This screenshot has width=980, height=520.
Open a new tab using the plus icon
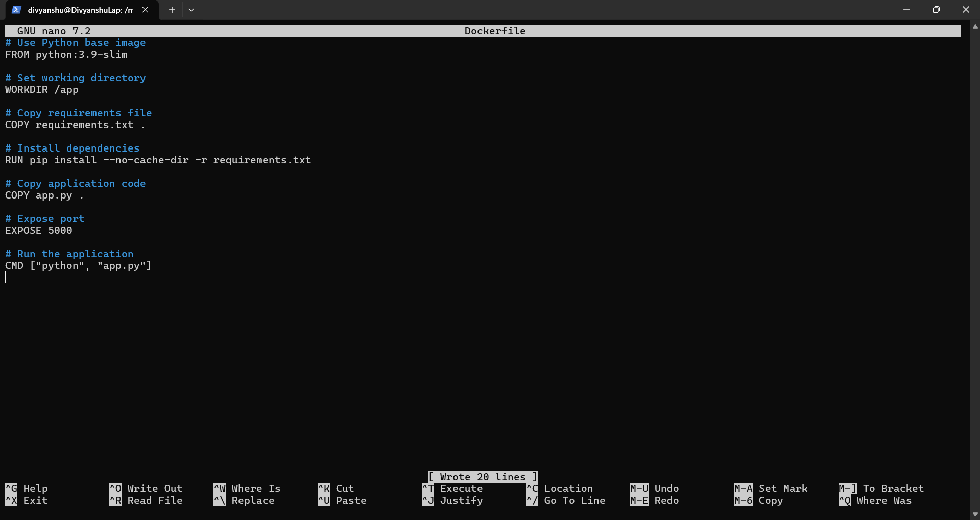point(172,10)
